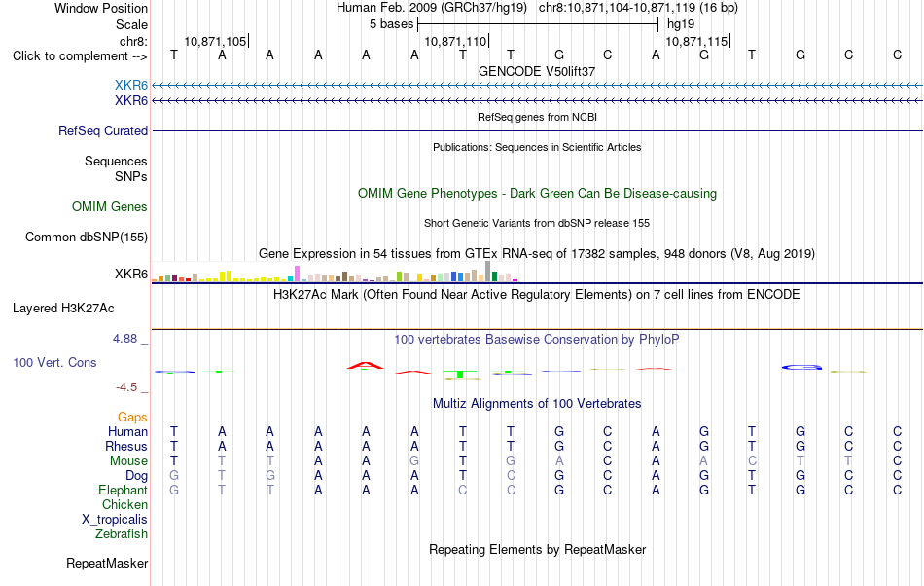924x586 pixels.
Task: Click the 10,871,110 position marker
Action: coord(456,41)
